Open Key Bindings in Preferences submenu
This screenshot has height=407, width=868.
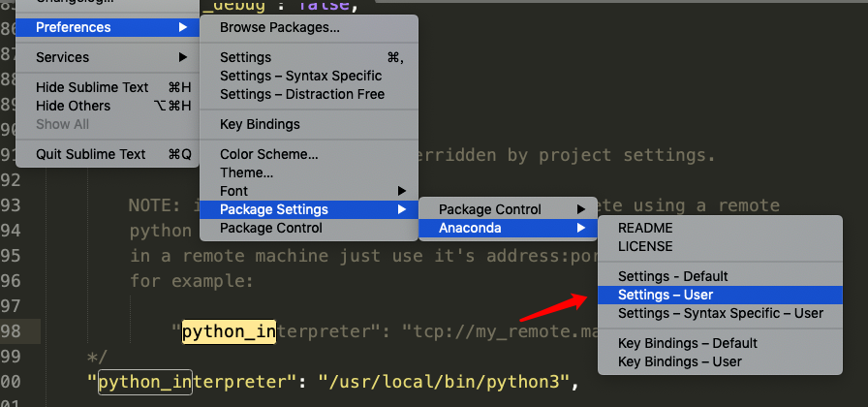(x=308, y=124)
